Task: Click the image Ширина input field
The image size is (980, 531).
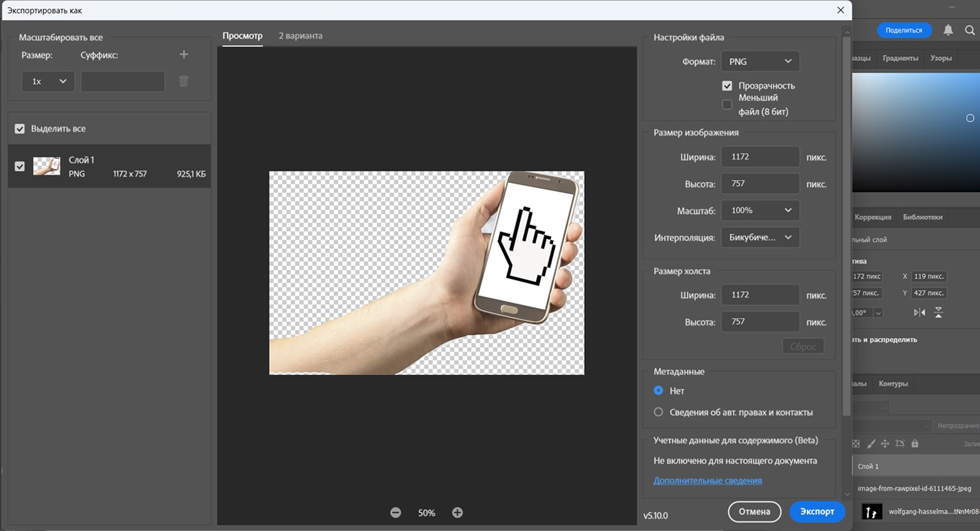Action: (x=760, y=157)
